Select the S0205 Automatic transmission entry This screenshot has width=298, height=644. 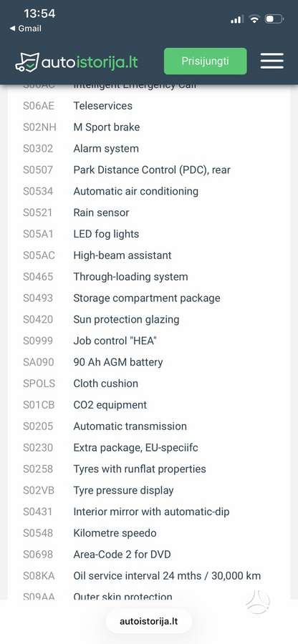[x=149, y=426]
